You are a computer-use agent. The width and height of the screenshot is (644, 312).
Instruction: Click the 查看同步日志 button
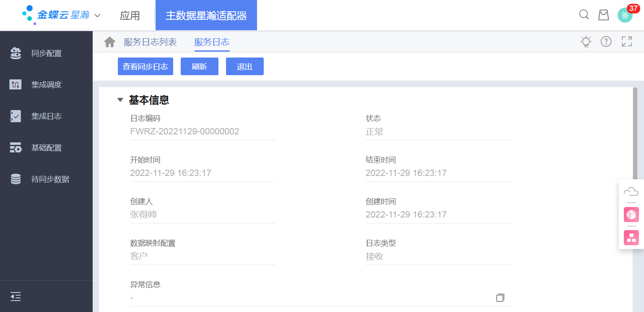pyautogui.click(x=145, y=66)
